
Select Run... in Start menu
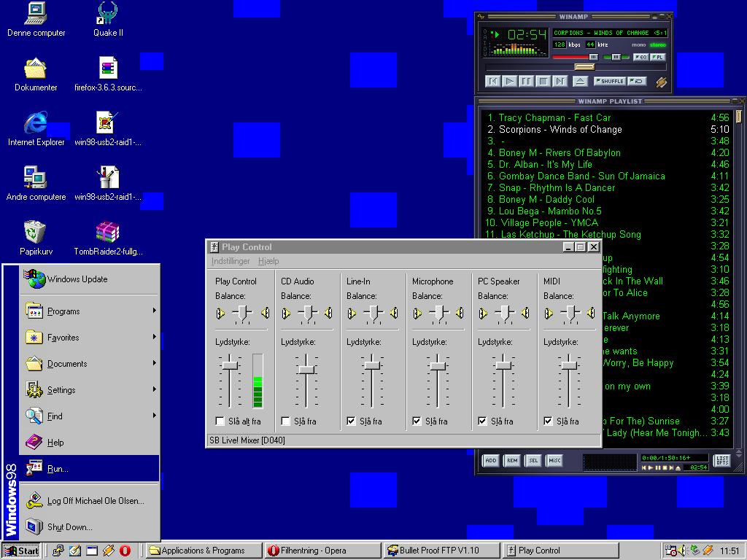tap(89, 468)
